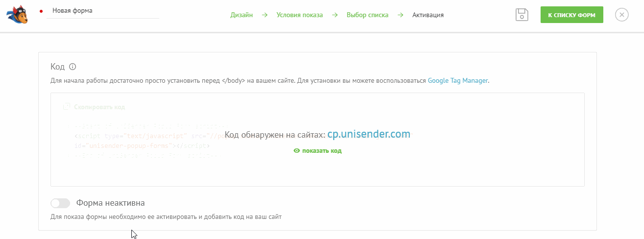This screenshot has width=644, height=239.
Task: Click the Новая форма name field
Action: coord(103,10)
